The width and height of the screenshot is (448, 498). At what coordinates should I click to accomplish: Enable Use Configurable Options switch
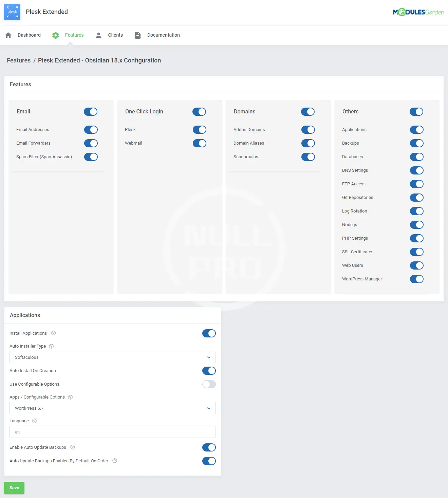[209, 384]
